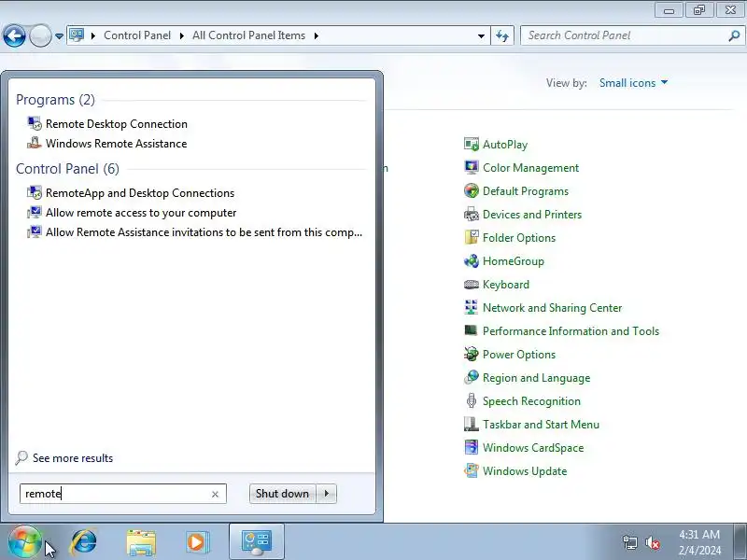Open the Power Options icon
Viewport: 747px width, 560px height.
(472, 355)
